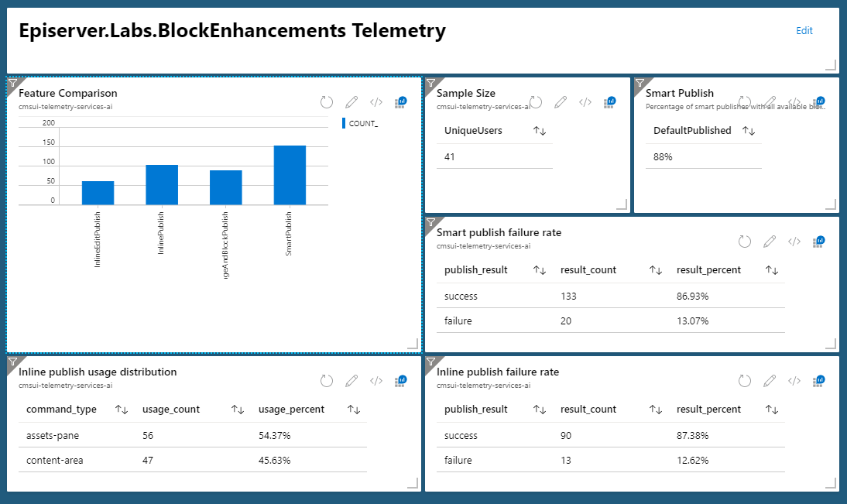
Task: Open Sample Size tile in Analytics
Action: (610, 102)
